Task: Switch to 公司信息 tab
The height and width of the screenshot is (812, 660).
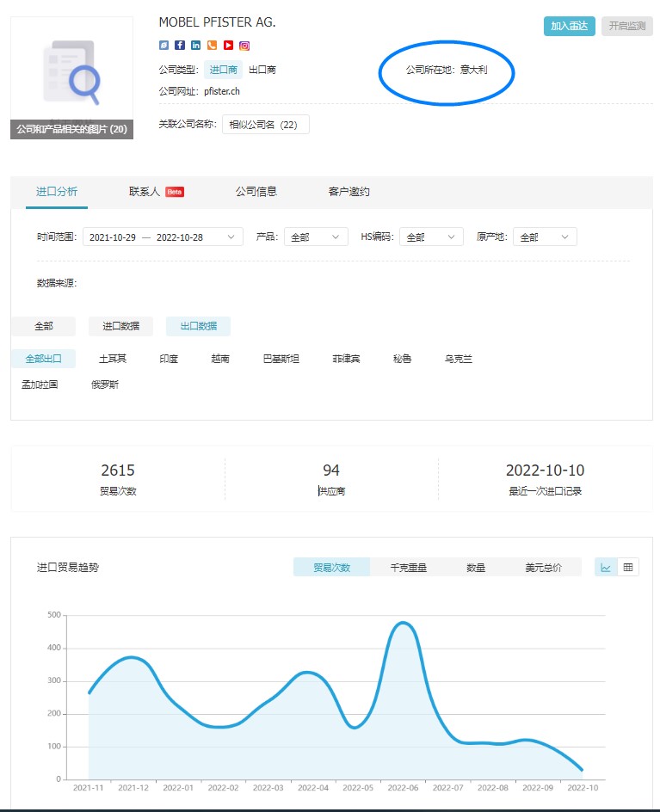Action: [256, 192]
